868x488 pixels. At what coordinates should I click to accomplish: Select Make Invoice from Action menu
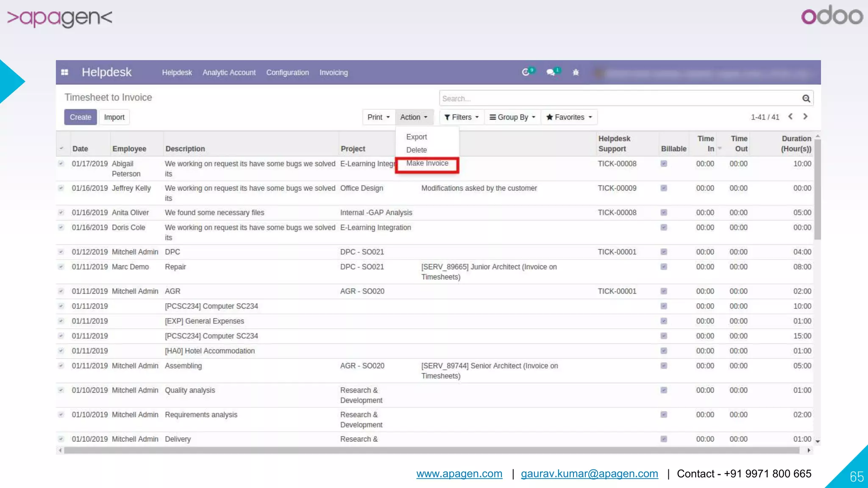tap(427, 164)
